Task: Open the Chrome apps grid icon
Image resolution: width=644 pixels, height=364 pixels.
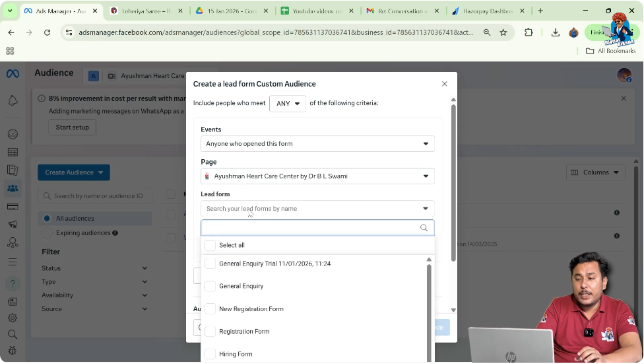Action: pyautogui.click(x=11, y=51)
